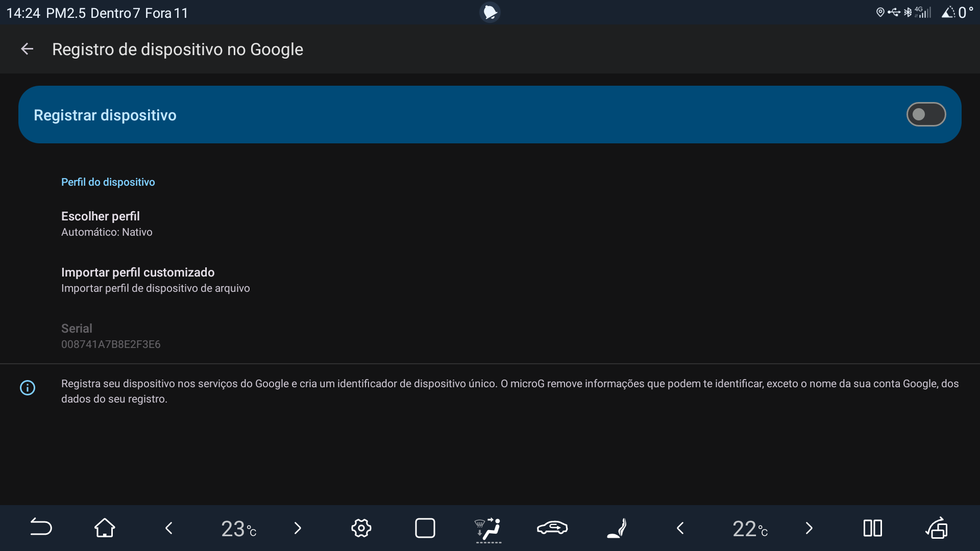The width and height of the screenshot is (980, 551).
Task: Go to home screen via house icon
Action: pos(105,528)
